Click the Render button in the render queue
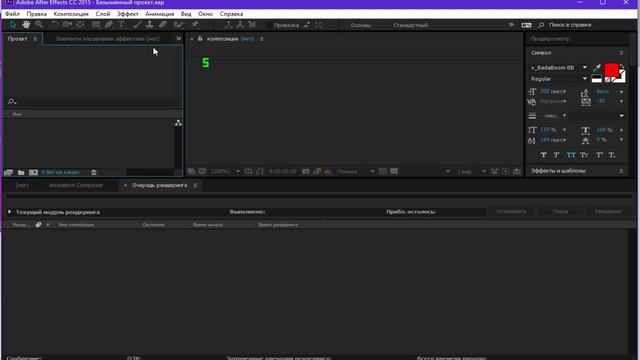Screen dimensions: 640x360 [x=608, y=211]
